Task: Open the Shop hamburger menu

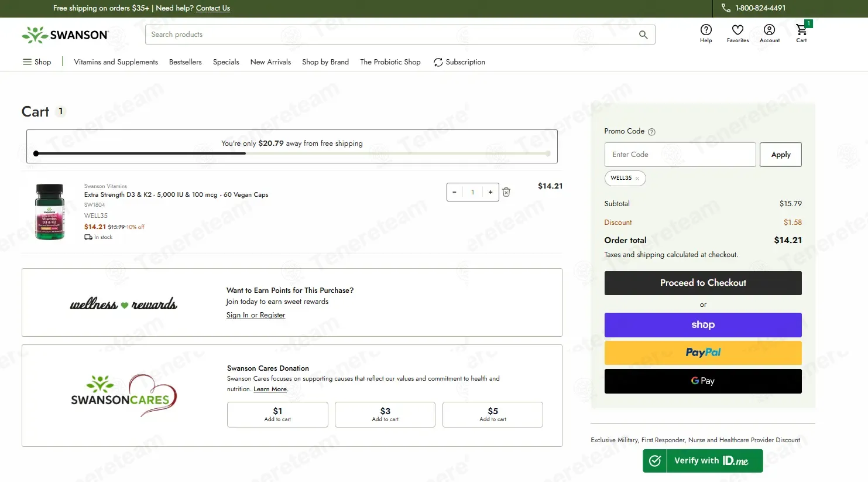Action: (x=37, y=62)
